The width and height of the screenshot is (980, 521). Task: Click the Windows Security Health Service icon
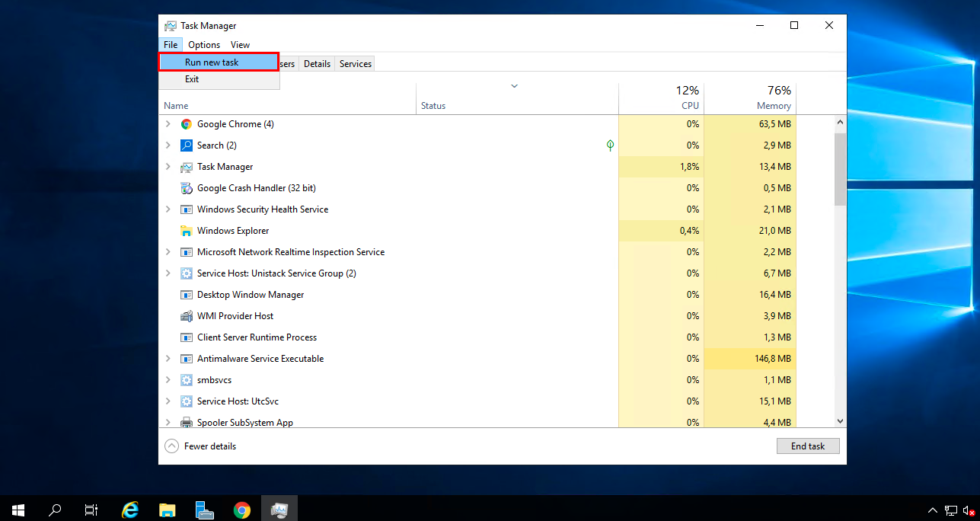187,209
